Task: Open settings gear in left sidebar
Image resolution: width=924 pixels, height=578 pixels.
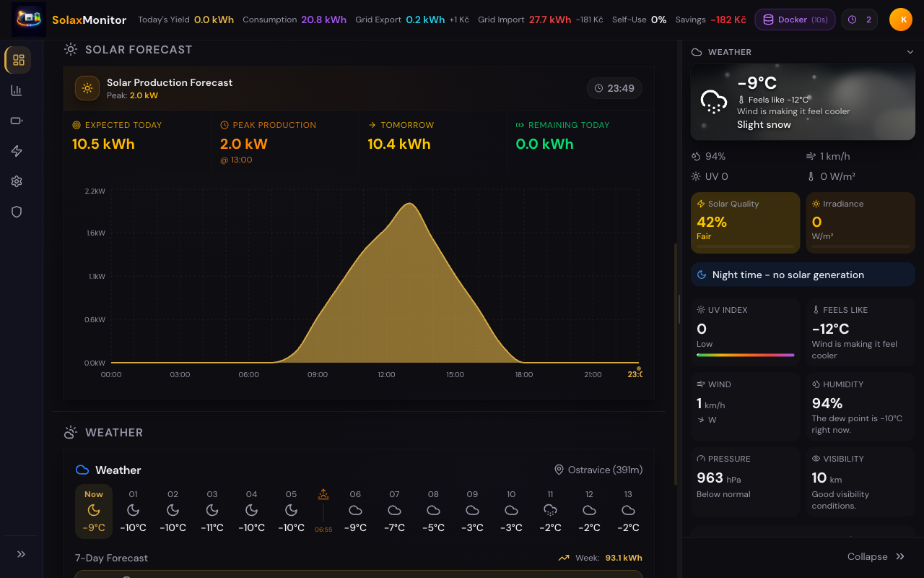Action: tap(17, 181)
